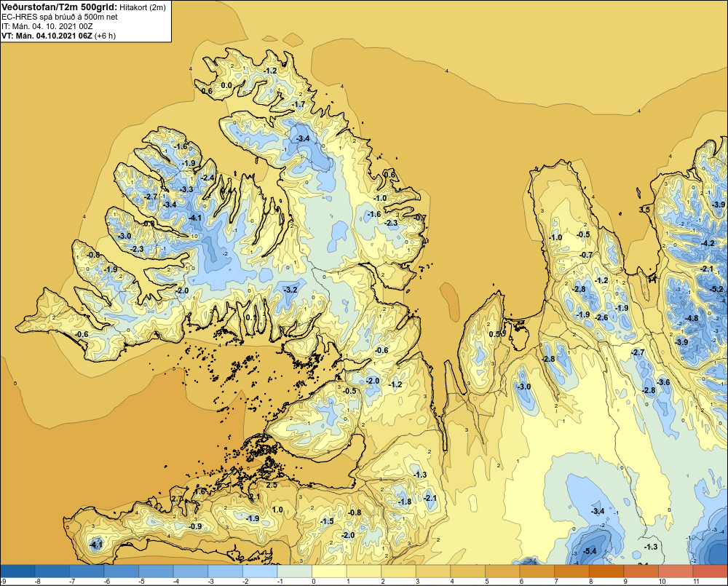
Task: Click the 0.0 temperature value
Action: pos(226,85)
